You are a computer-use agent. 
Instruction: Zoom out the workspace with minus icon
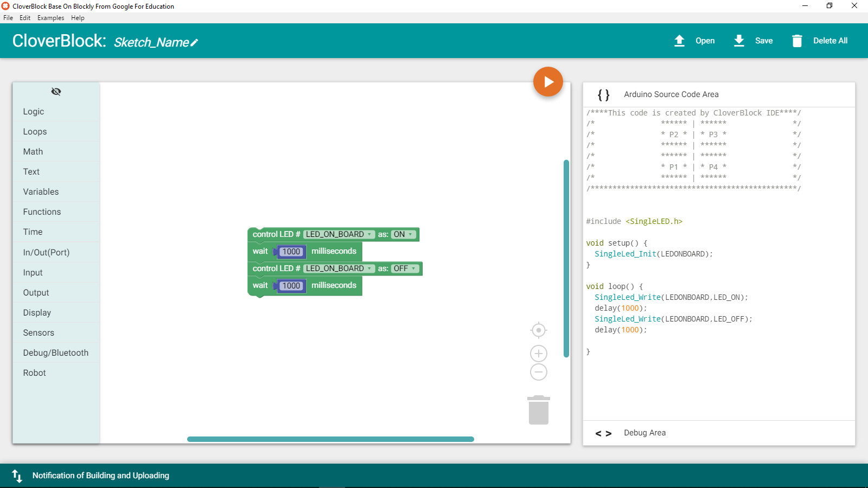point(538,372)
